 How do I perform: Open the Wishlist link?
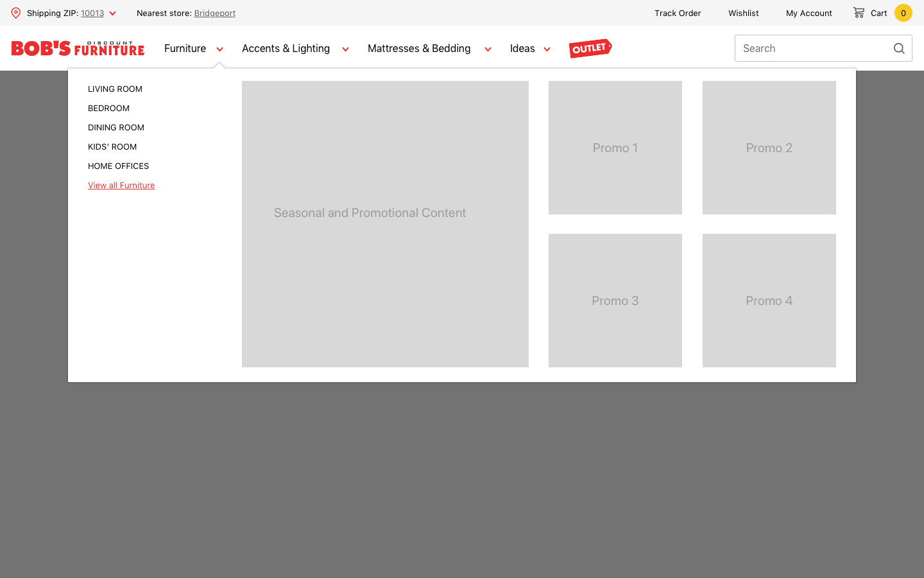tap(744, 13)
